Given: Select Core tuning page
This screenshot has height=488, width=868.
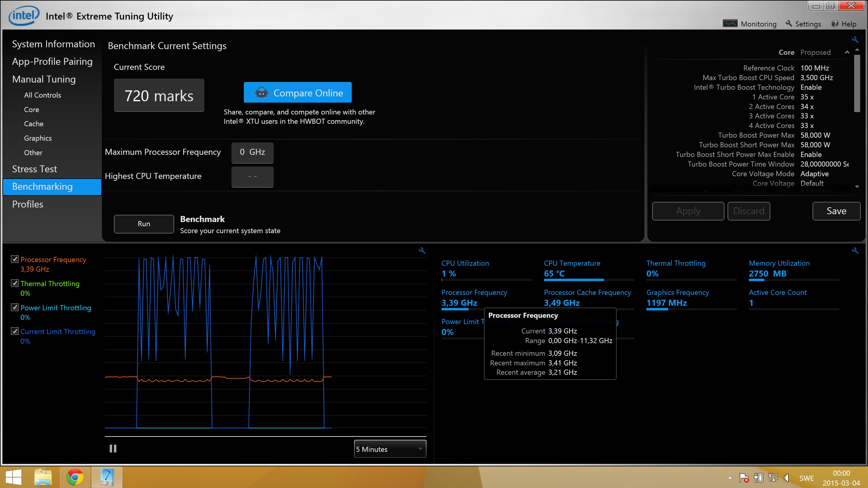Looking at the screenshot, I should coord(32,109).
